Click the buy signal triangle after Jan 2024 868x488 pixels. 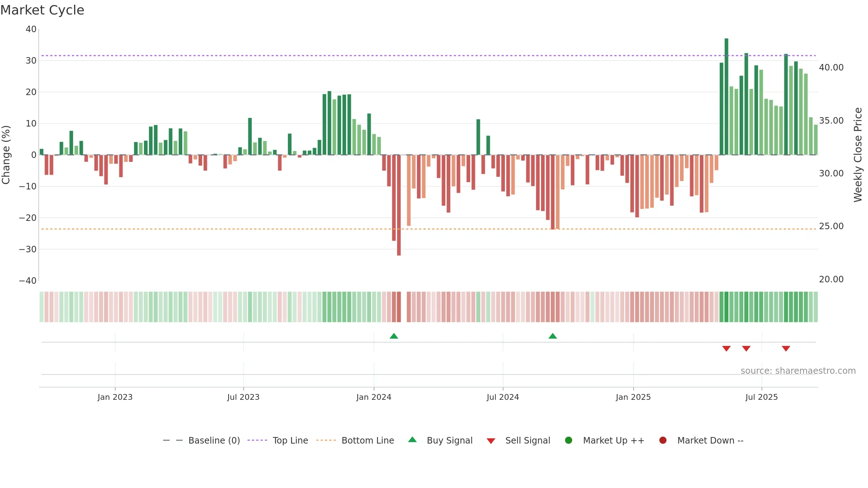394,336
